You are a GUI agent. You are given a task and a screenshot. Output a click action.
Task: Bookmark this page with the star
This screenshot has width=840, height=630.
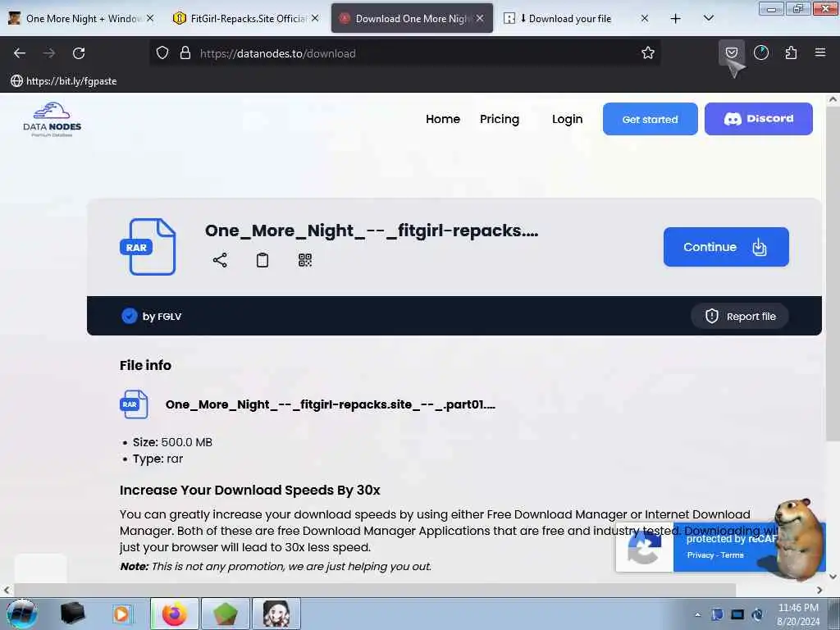(x=648, y=53)
